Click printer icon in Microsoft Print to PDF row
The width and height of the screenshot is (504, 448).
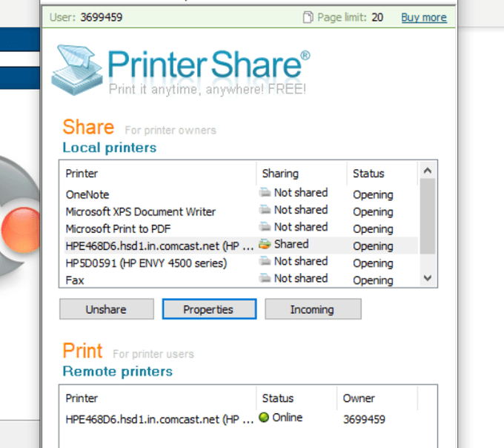coord(265,226)
